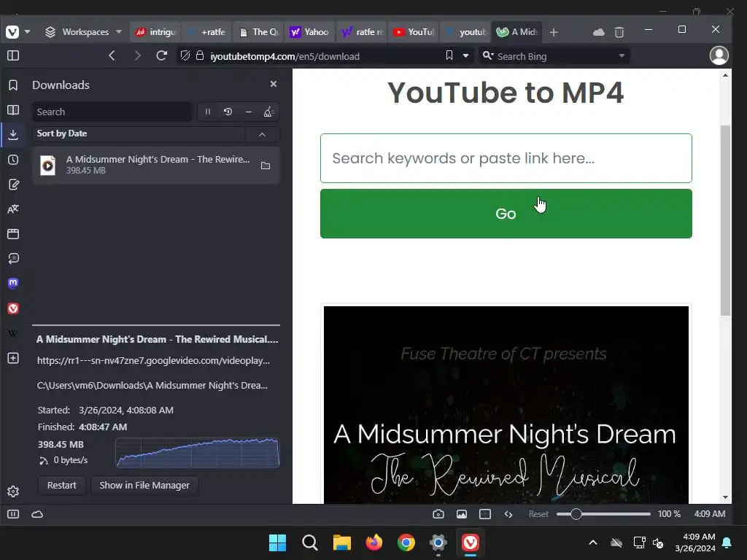Open the Wikipedia web panel
Image resolution: width=747 pixels, height=560 pixels.
pyautogui.click(x=13, y=333)
